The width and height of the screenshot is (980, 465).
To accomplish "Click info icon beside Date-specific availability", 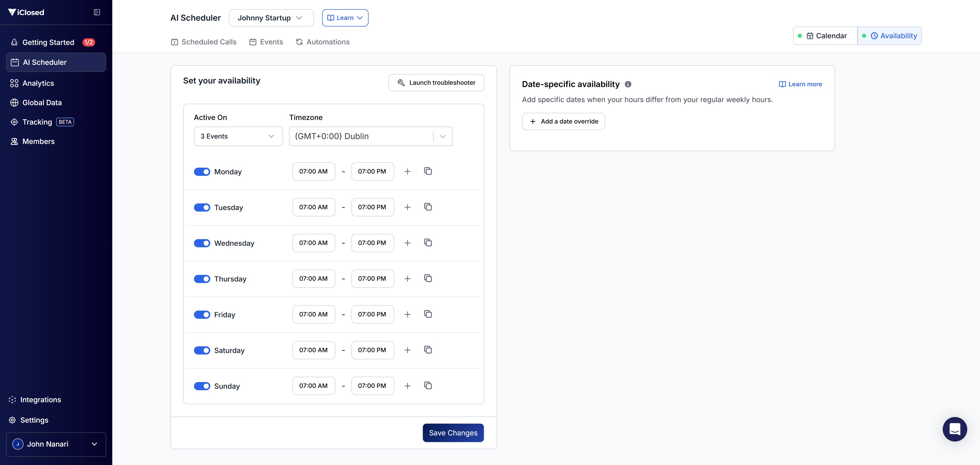I will 628,84.
